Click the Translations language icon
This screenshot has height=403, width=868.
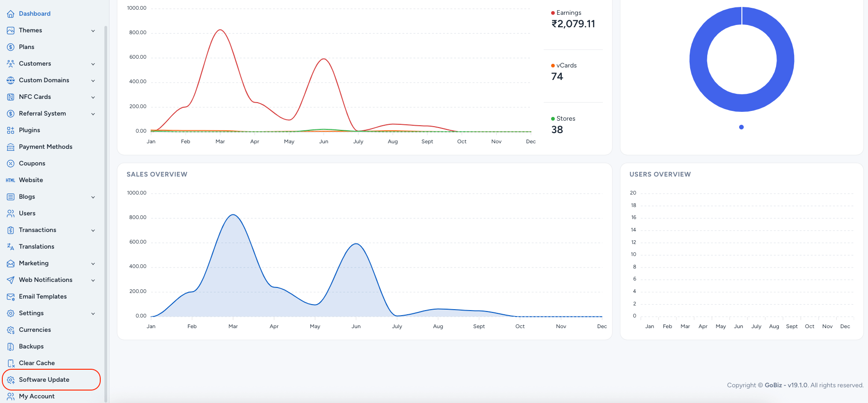[x=11, y=247]
